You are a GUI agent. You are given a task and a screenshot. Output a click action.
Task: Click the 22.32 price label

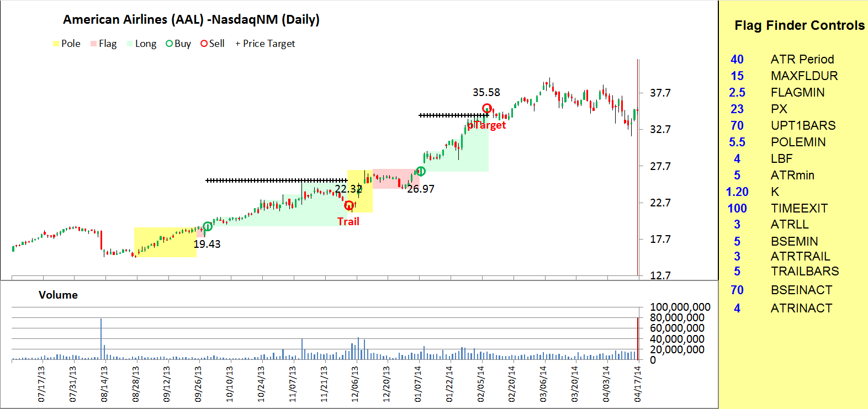[348, 189]
